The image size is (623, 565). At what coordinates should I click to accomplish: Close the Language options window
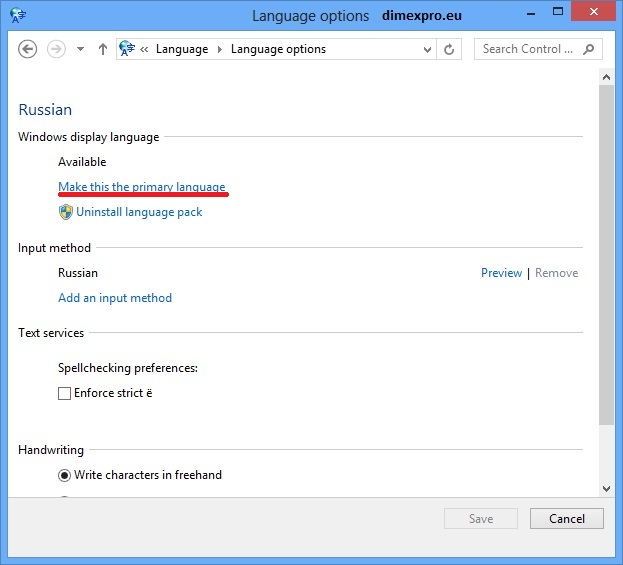click(x=594, y=12)
